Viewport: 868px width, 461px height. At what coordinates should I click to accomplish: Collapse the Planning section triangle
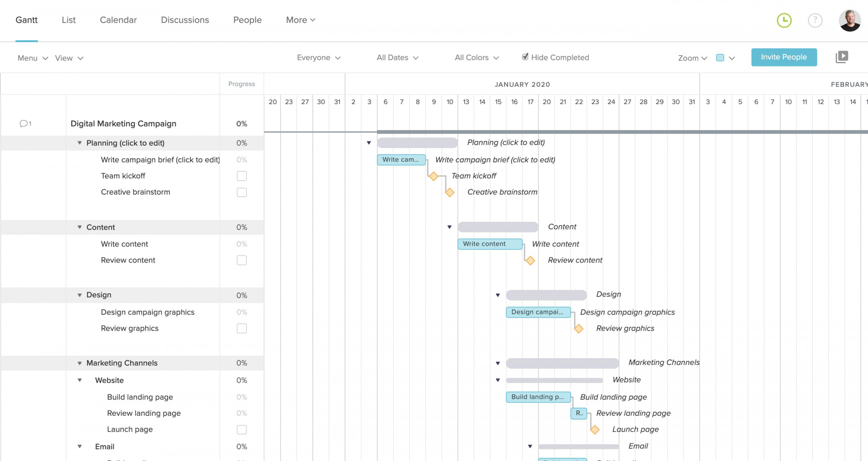click(80, 143)
